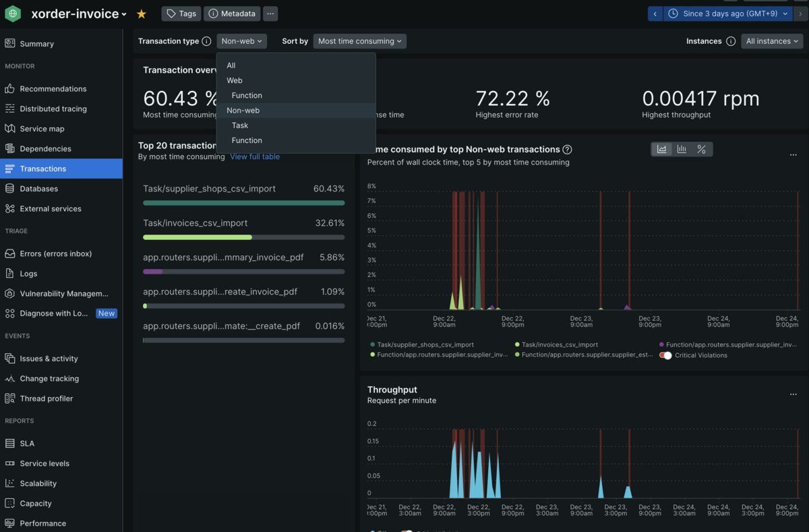The height and width of the screenshot is (532, 809).
Task: Toggle the Task/invoices_csv_import legend series
Action: coord(556,345)
